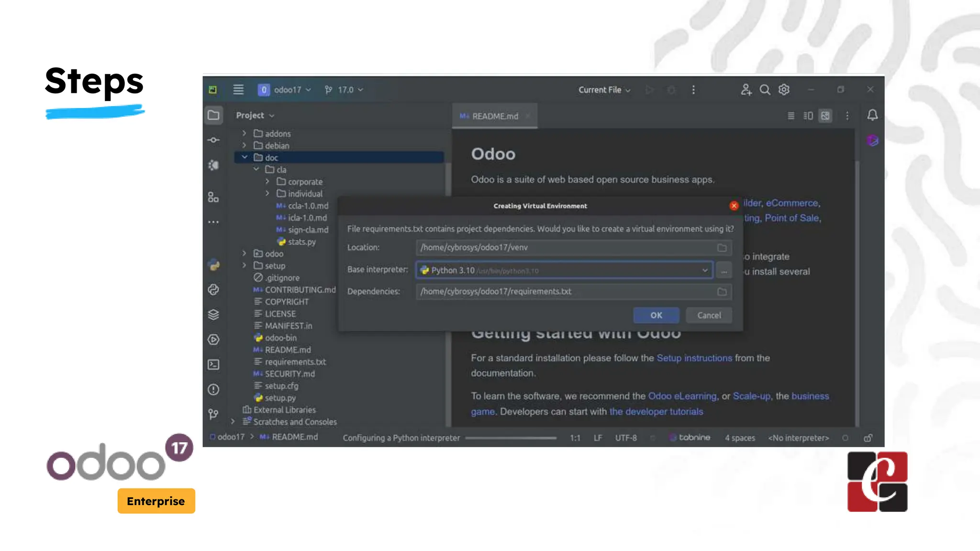Open the Git tool window

[x=213, y=414]
